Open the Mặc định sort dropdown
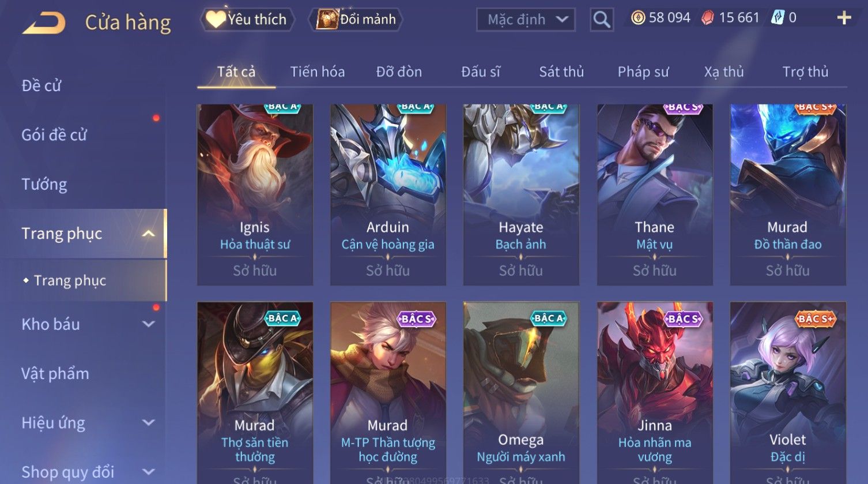Viewport: 868px width, 484px height. (x=526, y=20)
